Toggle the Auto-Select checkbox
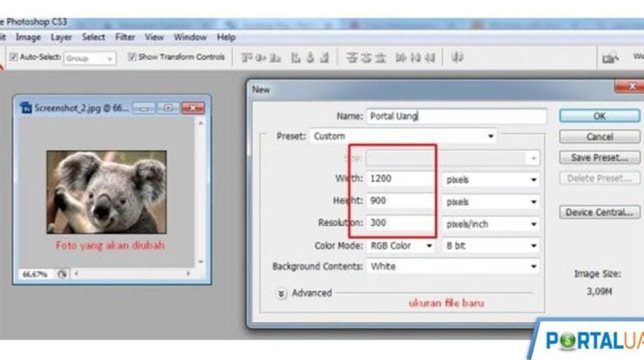The width and height of the screenshot is (644, 360). click(14, 57)
